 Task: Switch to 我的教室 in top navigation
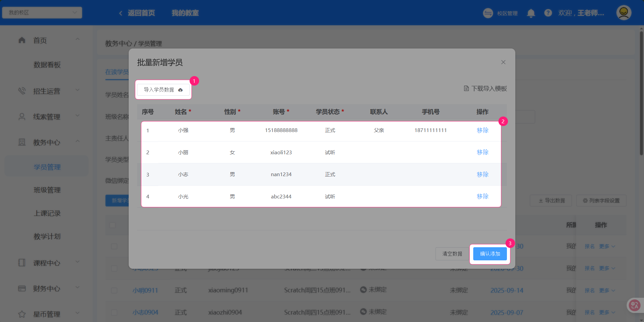[x=185, y=13]
